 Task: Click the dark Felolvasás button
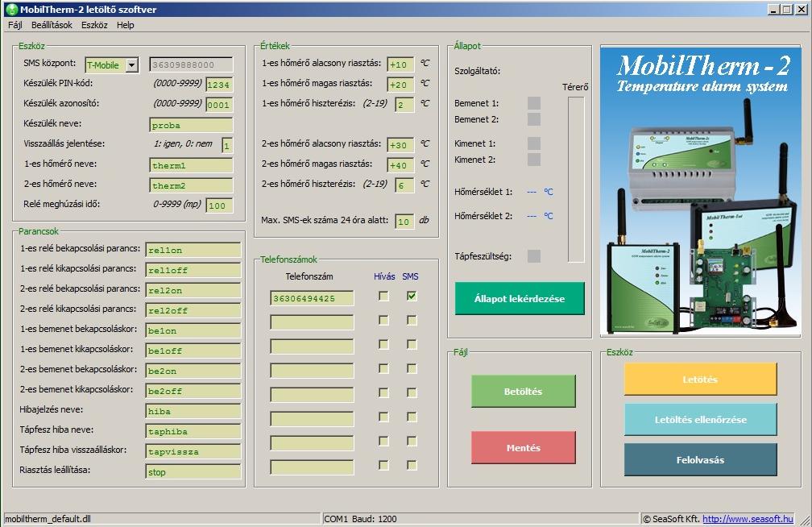(x=700, y=459)
